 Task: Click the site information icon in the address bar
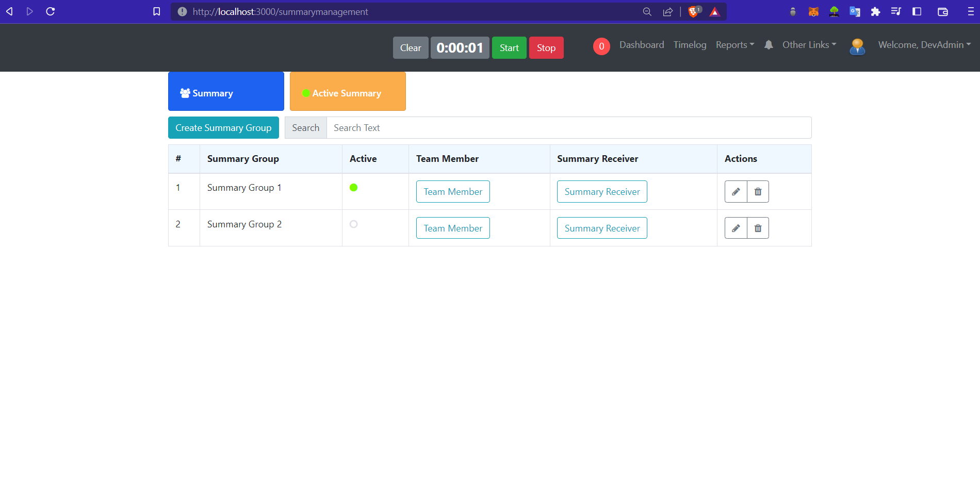click(182, 11)
